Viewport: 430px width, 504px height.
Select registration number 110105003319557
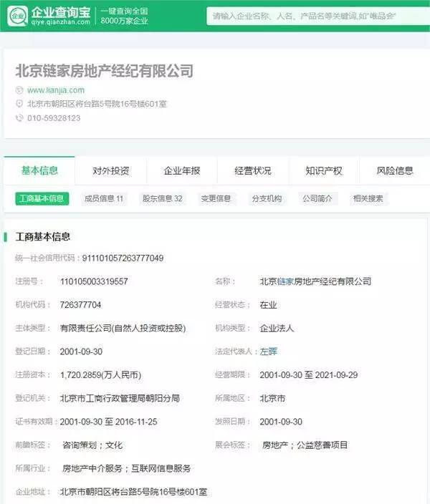point(94,281)
